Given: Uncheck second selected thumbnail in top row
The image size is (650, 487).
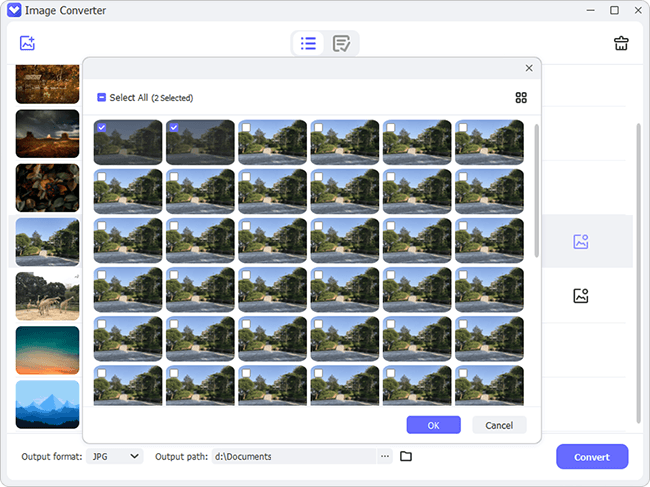Looking at the screenshot, I should pos(174,128).
